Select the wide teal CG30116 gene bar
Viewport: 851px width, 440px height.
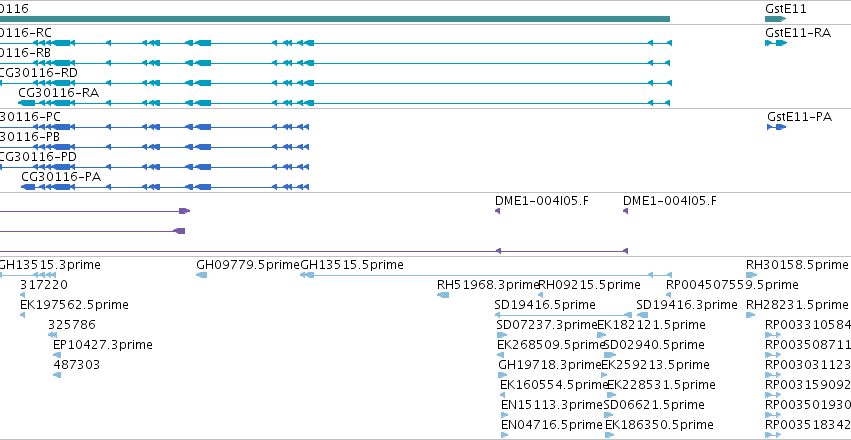pos(335,19)
